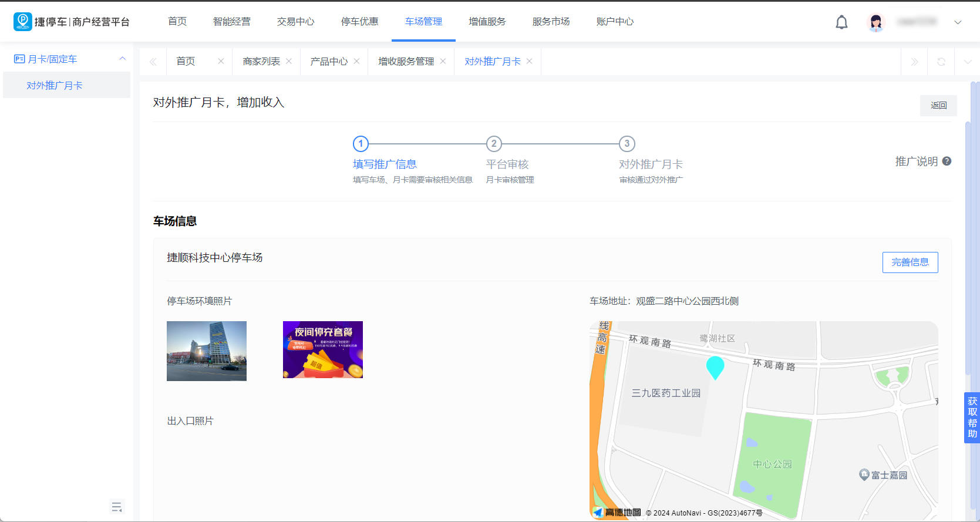
Task: Open the building environment photo thumbnail
Action: 207,351
